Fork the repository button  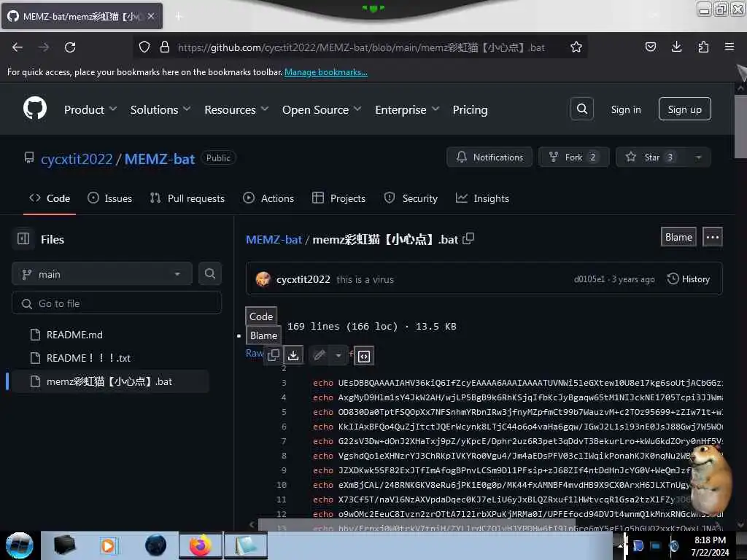(573, 157)
